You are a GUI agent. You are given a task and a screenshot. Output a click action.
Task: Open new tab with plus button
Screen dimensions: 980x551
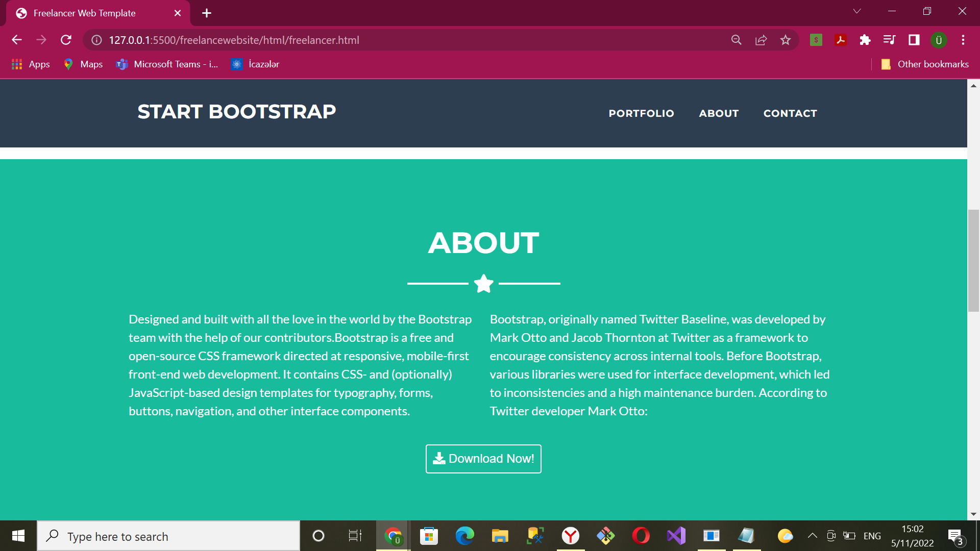[x=207, y=13]
